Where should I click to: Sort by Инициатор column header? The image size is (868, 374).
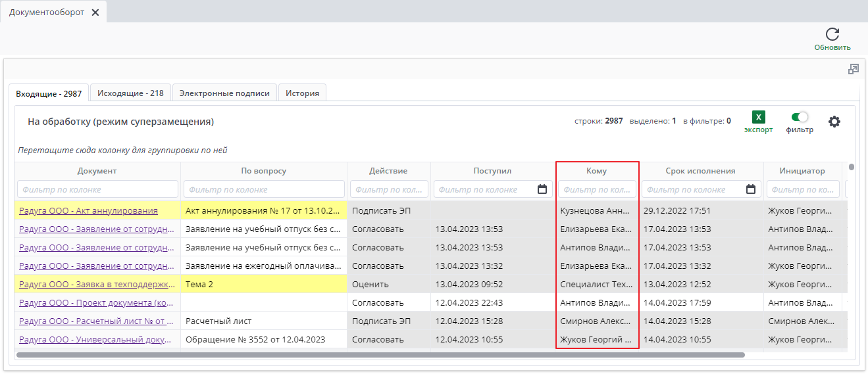(802, 171)
